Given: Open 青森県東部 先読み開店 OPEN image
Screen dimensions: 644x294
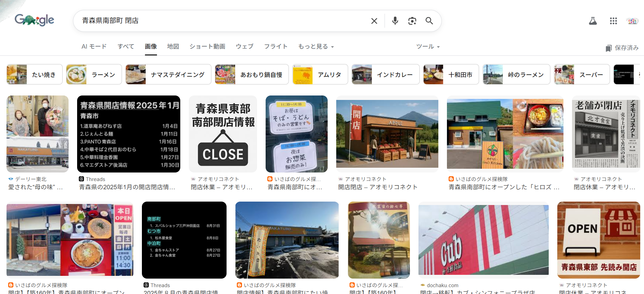Looking at the screenshot, I should [598, 240].
